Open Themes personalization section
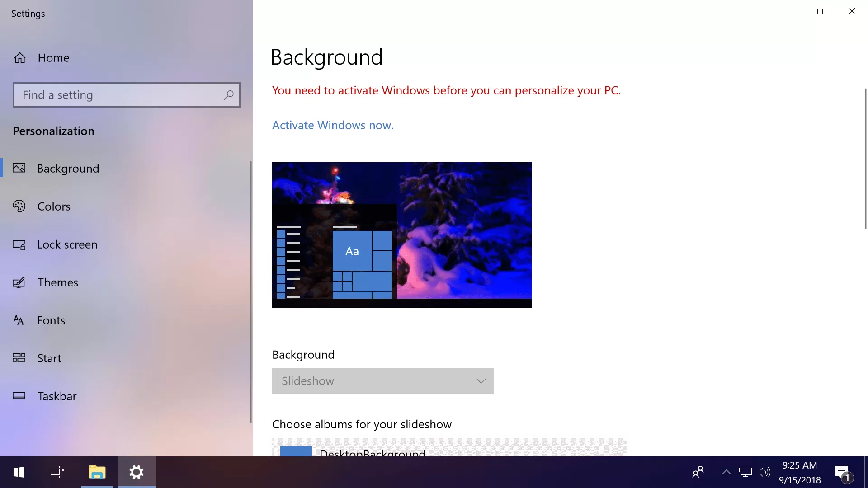The image size is (868, 488). (57, 282)
